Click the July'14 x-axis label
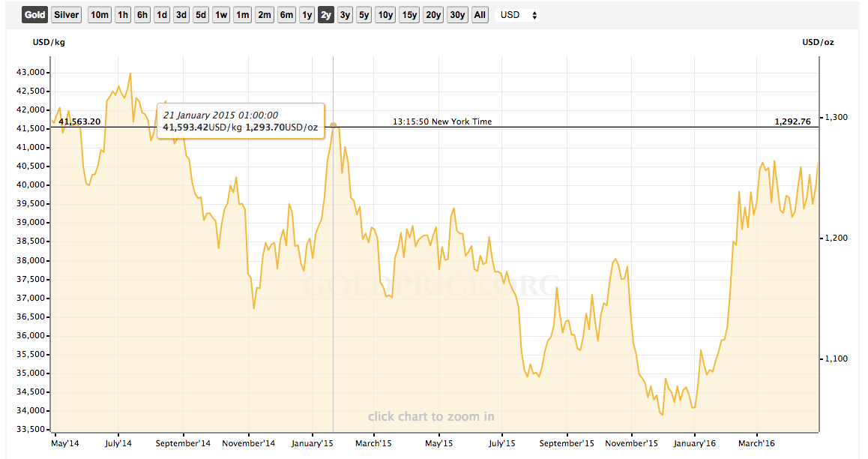Screen dimensions: 868x459 [118, 443]
